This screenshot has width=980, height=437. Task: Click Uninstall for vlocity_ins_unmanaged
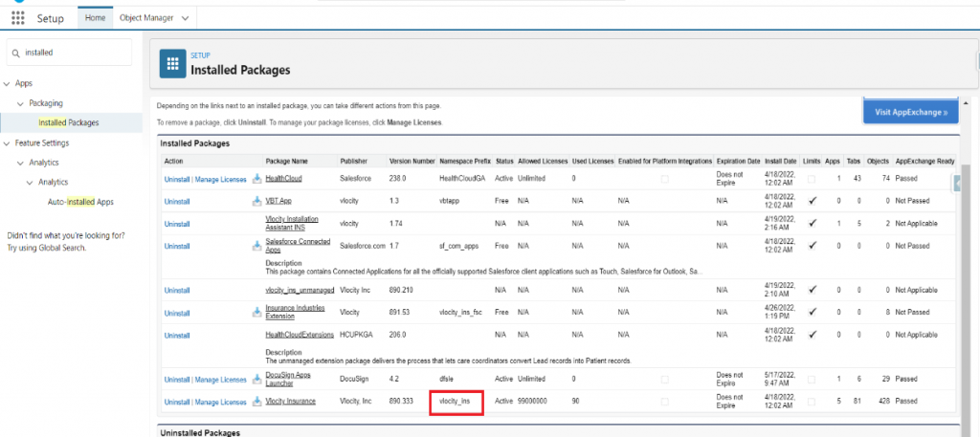[177, 291]
